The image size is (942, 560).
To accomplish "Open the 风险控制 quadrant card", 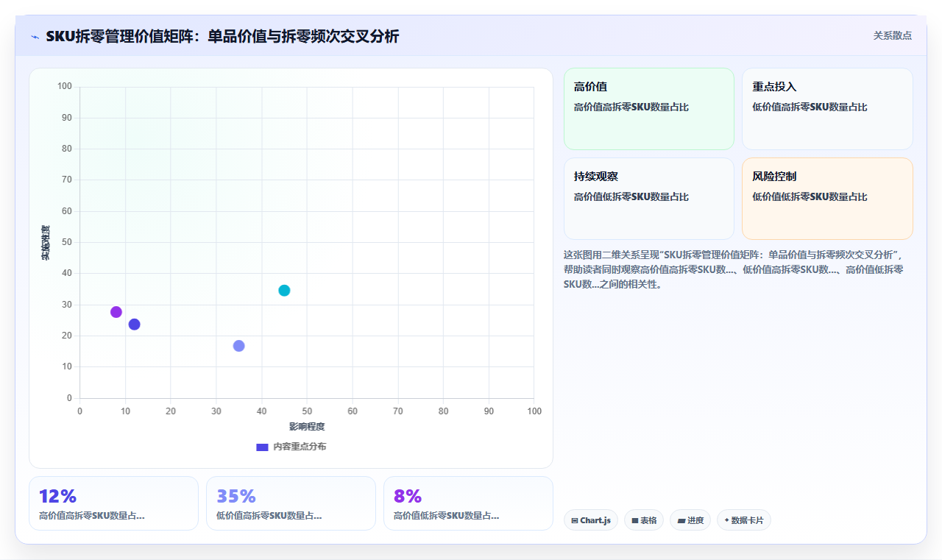I will pyautogui.click(x=827, y=199).
